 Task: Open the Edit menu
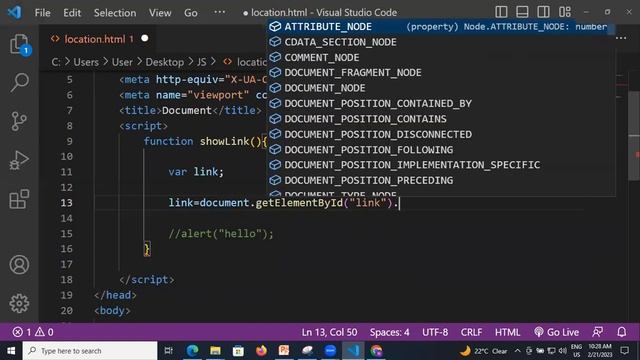coord(72,13)
